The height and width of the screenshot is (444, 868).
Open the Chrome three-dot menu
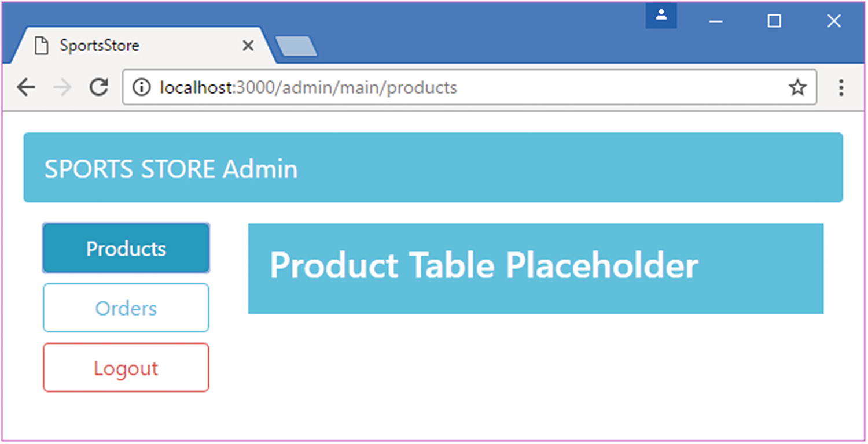tap(841, 87)
